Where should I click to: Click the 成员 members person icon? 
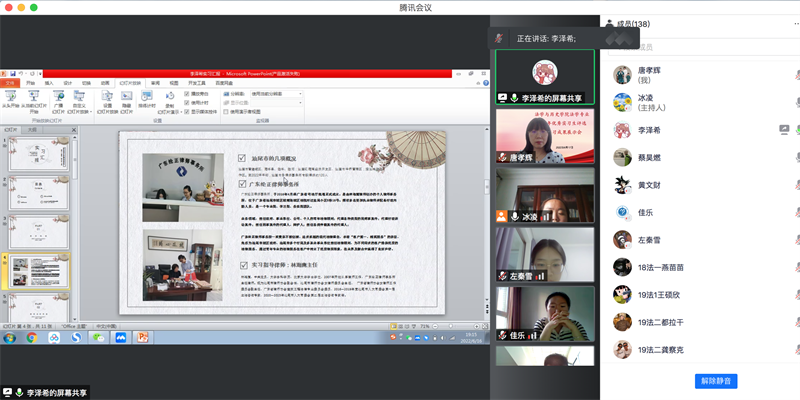click(609, 23)
